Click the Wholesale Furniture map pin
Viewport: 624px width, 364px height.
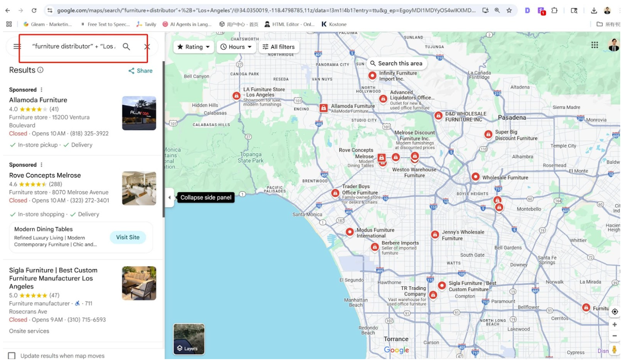pyautogui.click(x=475, y=177)
